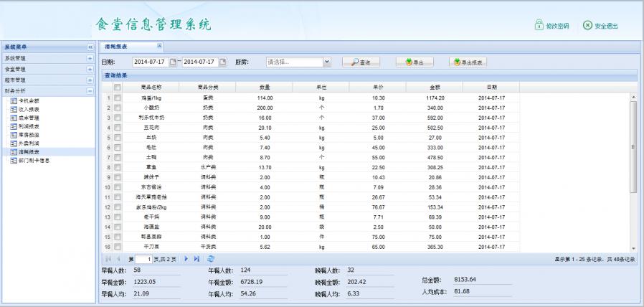Open the 厨房 dropdown list
This screenshot has width=644, height=307.
point(327,62)
